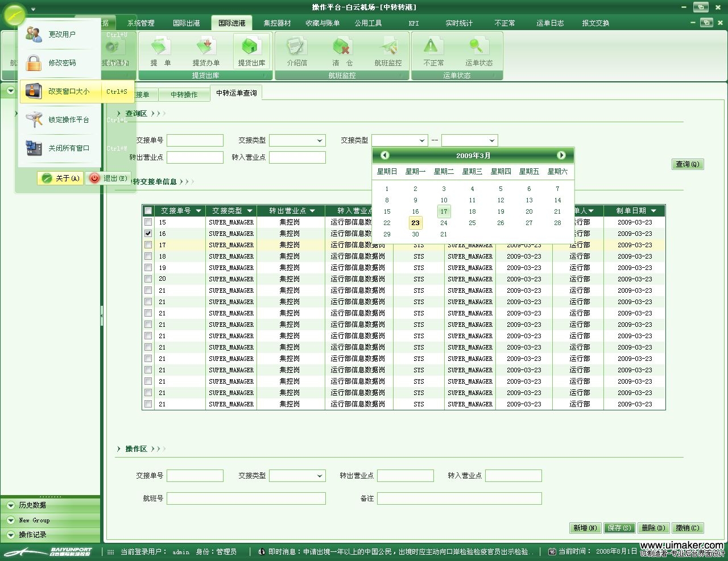
Task: Click the 撤销(C) button
Action: [x=688, y=528]
